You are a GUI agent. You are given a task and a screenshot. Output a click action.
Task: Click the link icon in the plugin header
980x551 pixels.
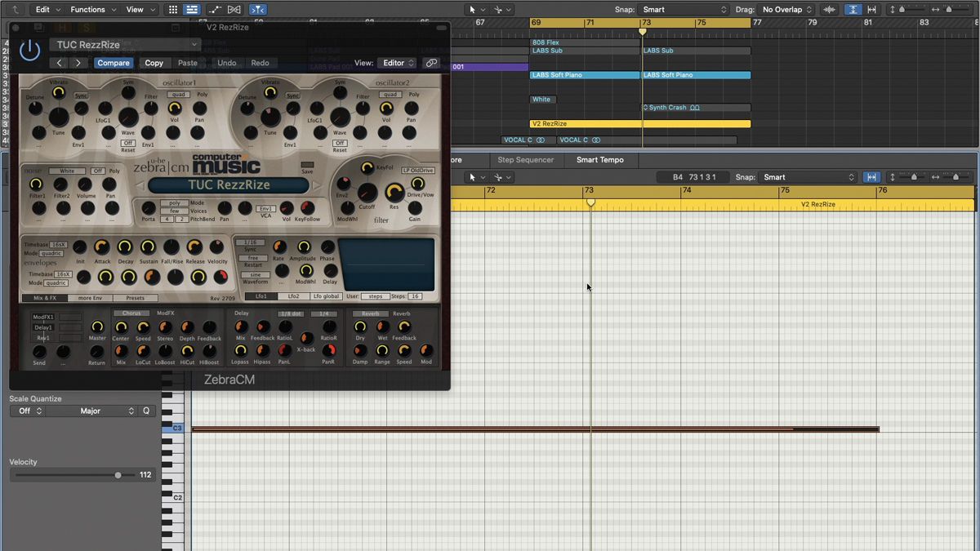pos(430,62)
